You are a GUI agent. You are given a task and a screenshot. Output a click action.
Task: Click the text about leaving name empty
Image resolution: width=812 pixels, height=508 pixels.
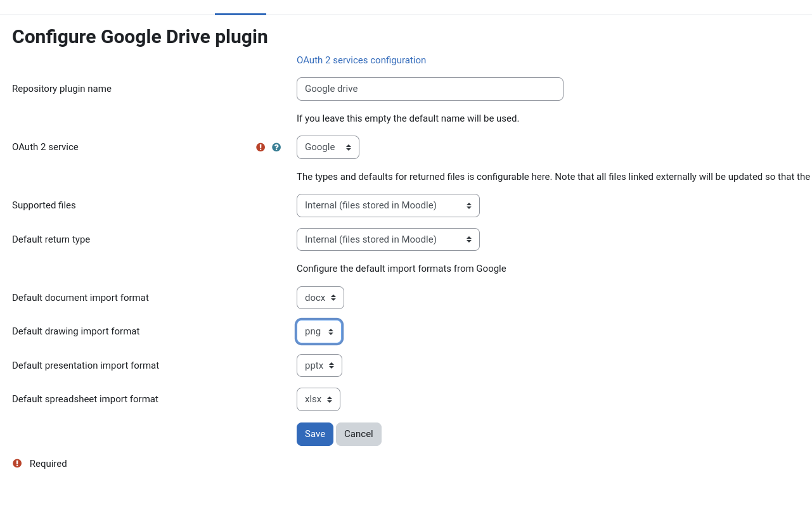(408, 118)
